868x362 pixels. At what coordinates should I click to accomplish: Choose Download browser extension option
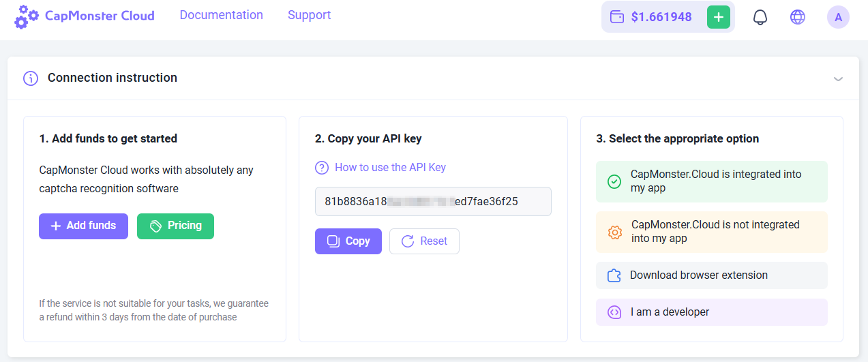click(x=711, y=275)
